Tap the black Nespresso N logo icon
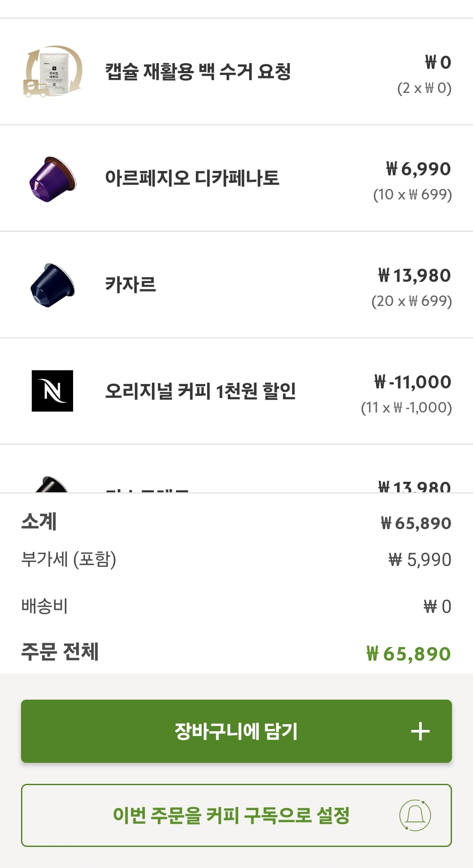 coord(53,391)
